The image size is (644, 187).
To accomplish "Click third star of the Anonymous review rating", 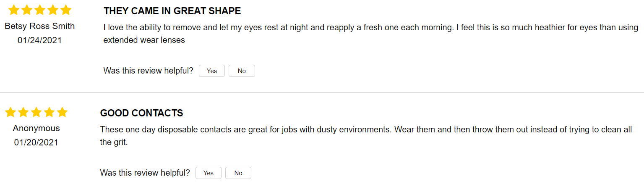I will point(37,112).
